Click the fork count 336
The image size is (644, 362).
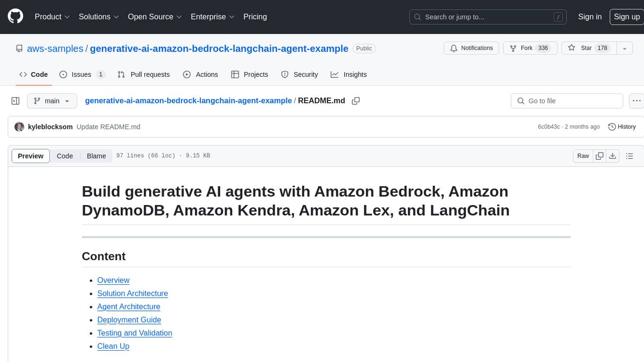[x=543, y=48]
